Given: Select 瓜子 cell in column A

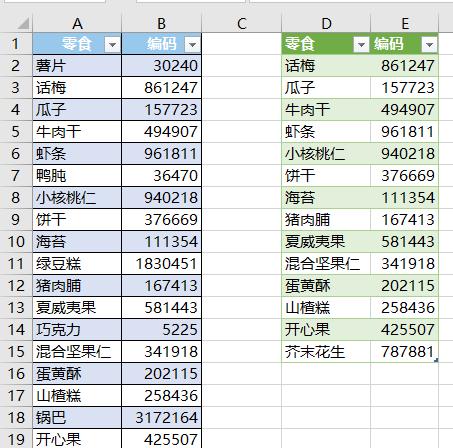Looking at the screenshot, I should 77,110.
